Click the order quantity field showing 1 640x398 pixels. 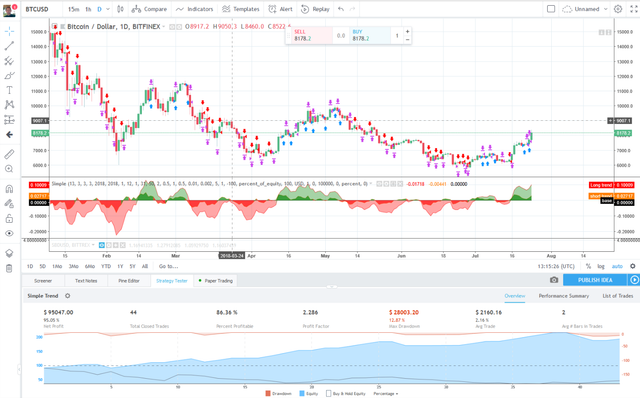(397, 36)
